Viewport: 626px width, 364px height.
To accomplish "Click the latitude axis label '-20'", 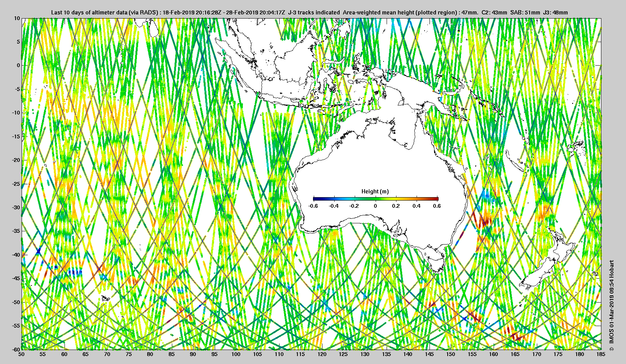I will pyautogui.click(x=16, y=160).
